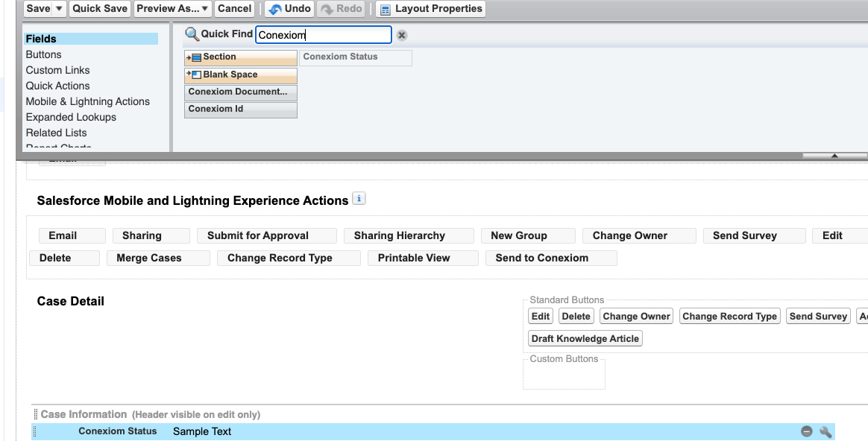Screen dimensions: 868x441
Task: Remove Conexiom Status field using minus icon
Action: click(806, 431)
